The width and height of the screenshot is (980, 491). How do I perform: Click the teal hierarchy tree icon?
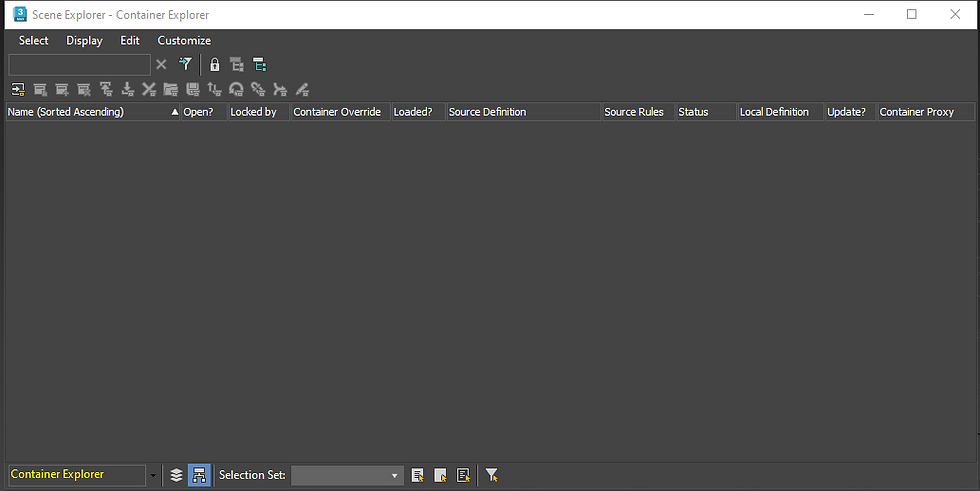pyautogui.click(x=259, y=64)
